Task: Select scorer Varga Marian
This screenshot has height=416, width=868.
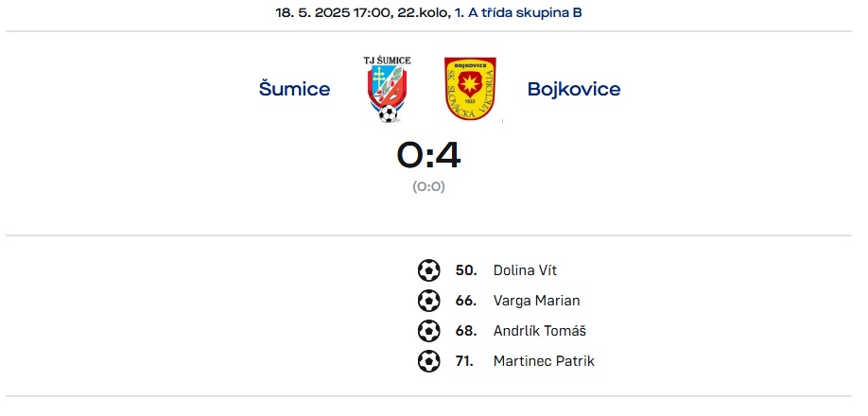Action: (536, 301)
